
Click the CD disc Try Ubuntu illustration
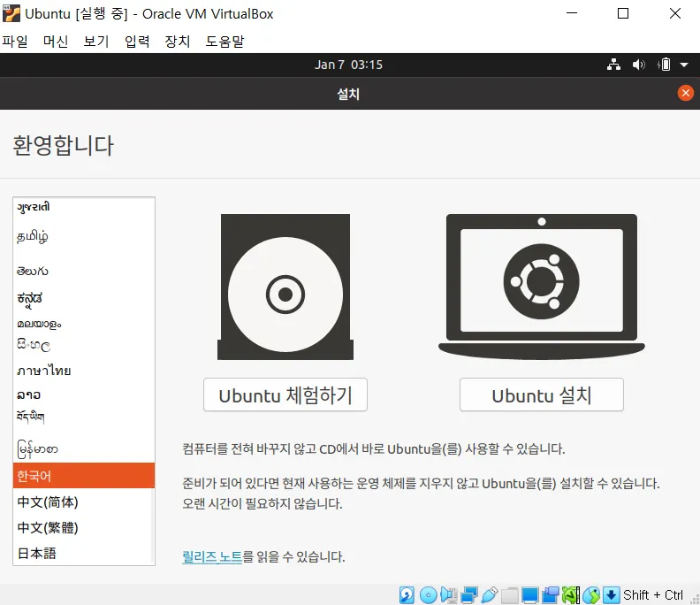[285, 287]
